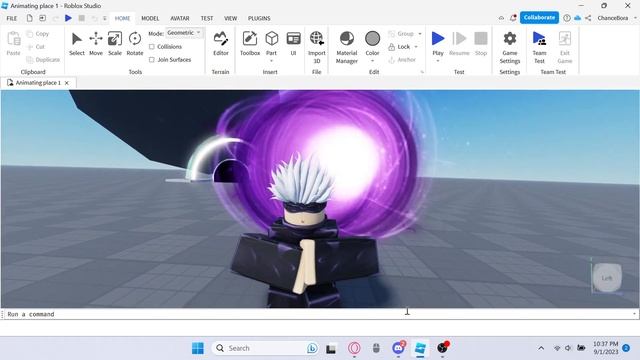Open the clock and date
Screen dimensions: 640x360
coord(606,348)
